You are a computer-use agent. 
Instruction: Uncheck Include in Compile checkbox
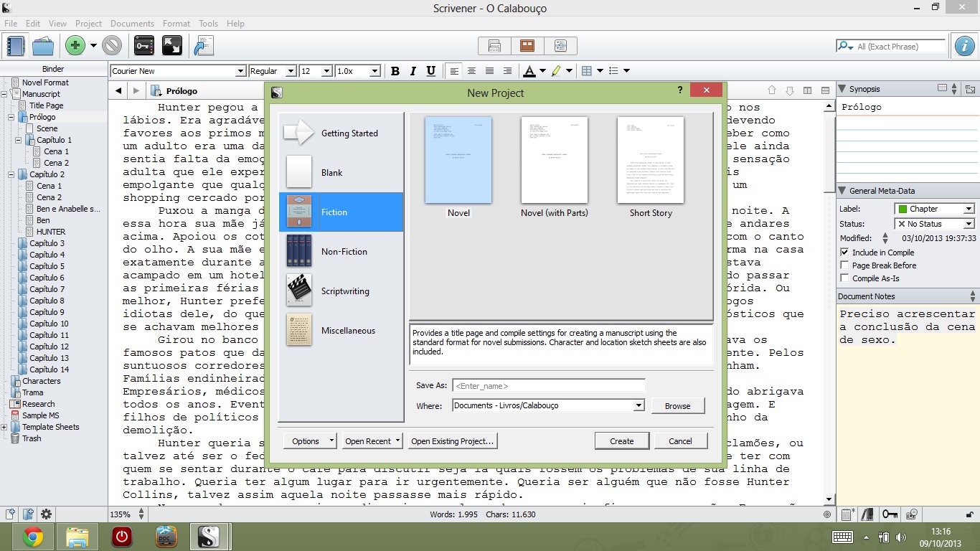point(844,253)
